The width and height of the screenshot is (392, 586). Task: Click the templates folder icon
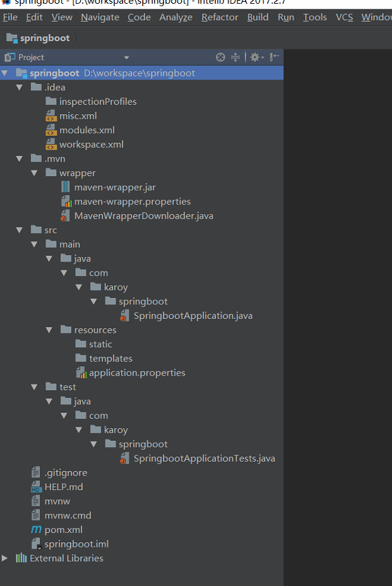click(x=81, y=357)
